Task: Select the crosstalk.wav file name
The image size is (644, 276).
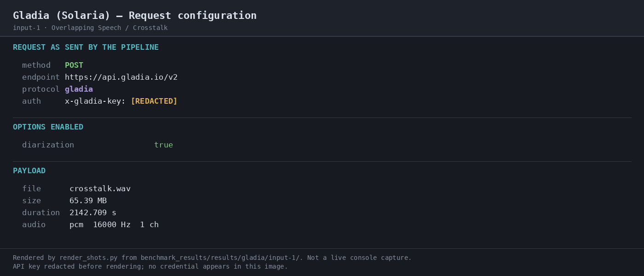Action: (x=100, y=189)
